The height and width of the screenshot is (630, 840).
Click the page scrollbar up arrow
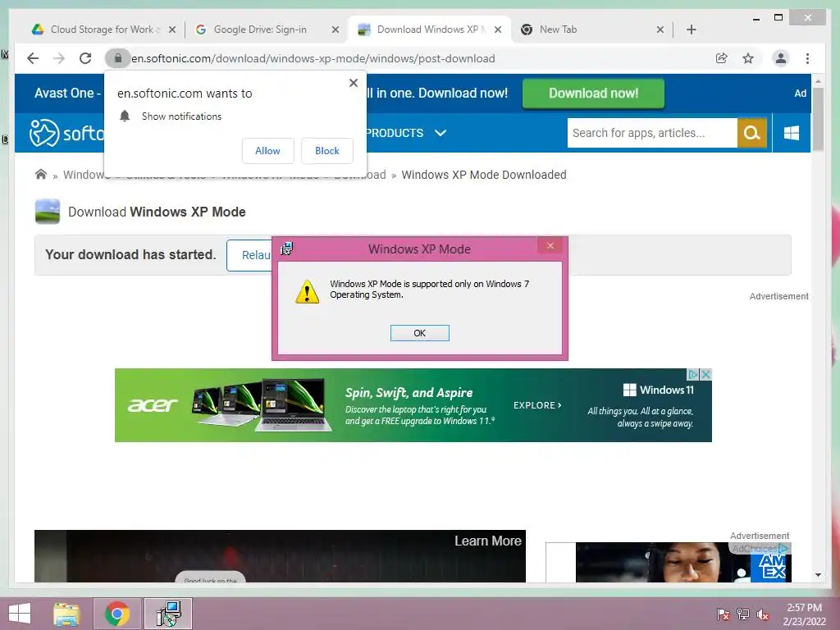[x=818, y=81]
